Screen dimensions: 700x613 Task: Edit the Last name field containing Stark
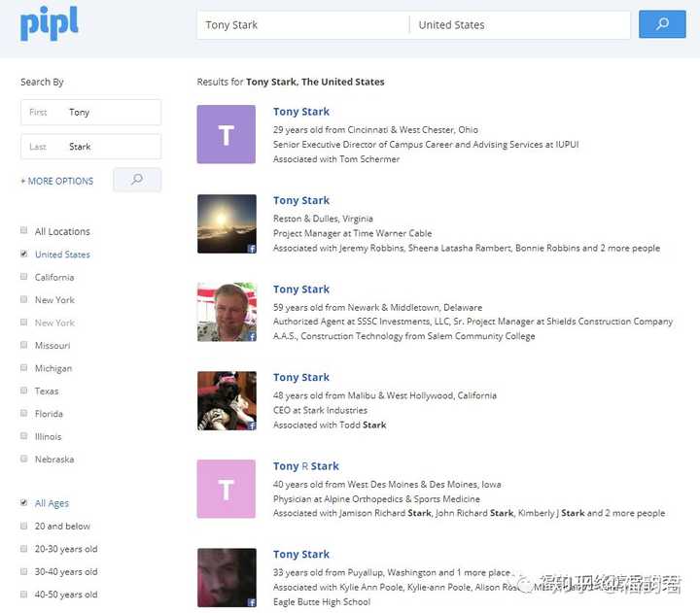click(90, 147)
